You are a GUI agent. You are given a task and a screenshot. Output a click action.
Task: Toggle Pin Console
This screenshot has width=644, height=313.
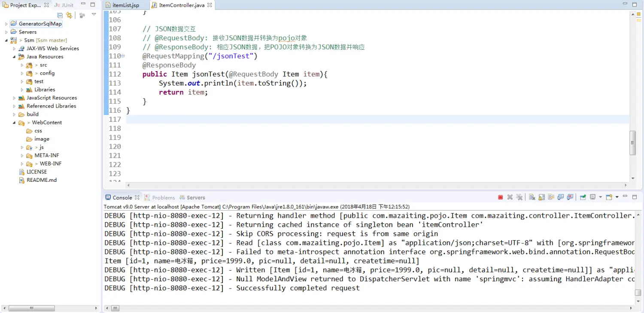583,197
